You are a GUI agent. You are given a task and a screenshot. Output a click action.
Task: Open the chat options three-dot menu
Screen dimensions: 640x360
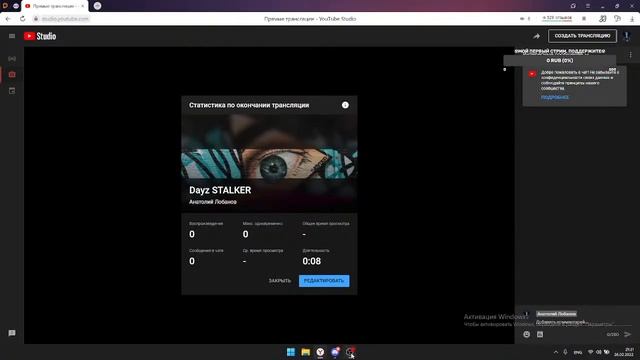pos(630,55)
